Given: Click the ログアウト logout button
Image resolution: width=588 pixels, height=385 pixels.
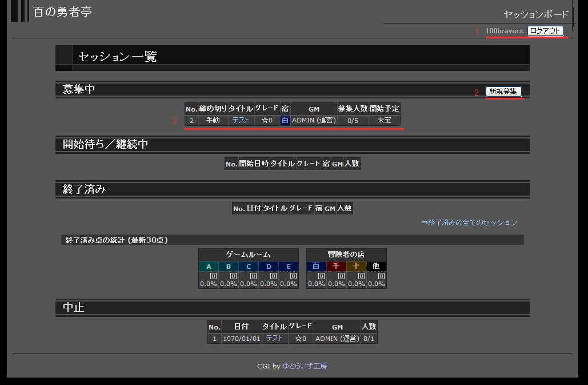Looking at the screenshot, I should click(x=545, y=31).
